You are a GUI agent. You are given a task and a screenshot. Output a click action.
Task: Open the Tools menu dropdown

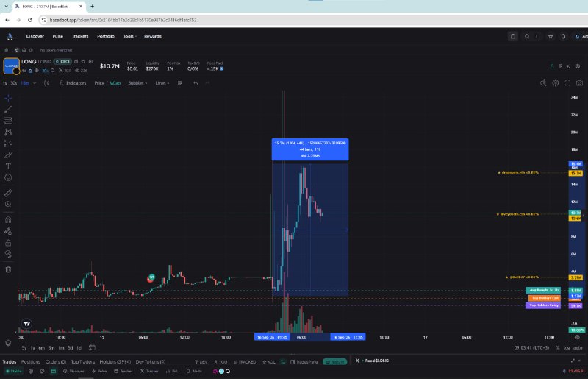130,36
